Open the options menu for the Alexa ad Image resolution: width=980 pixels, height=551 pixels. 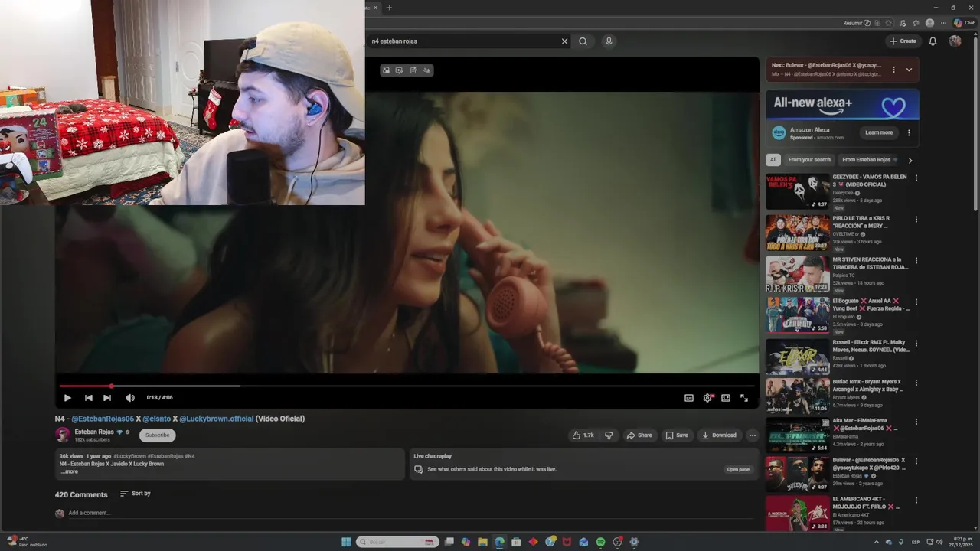[x=909, y=132]
